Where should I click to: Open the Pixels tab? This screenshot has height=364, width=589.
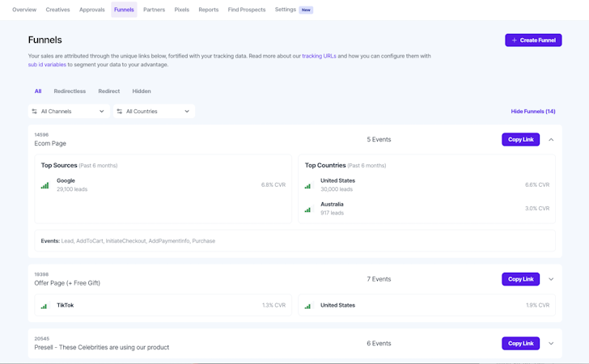pyautogui.click(x=181, y=10)
